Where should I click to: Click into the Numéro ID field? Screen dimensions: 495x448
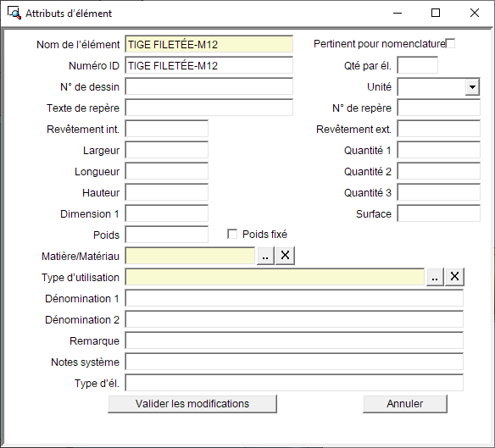pos(209,65)
